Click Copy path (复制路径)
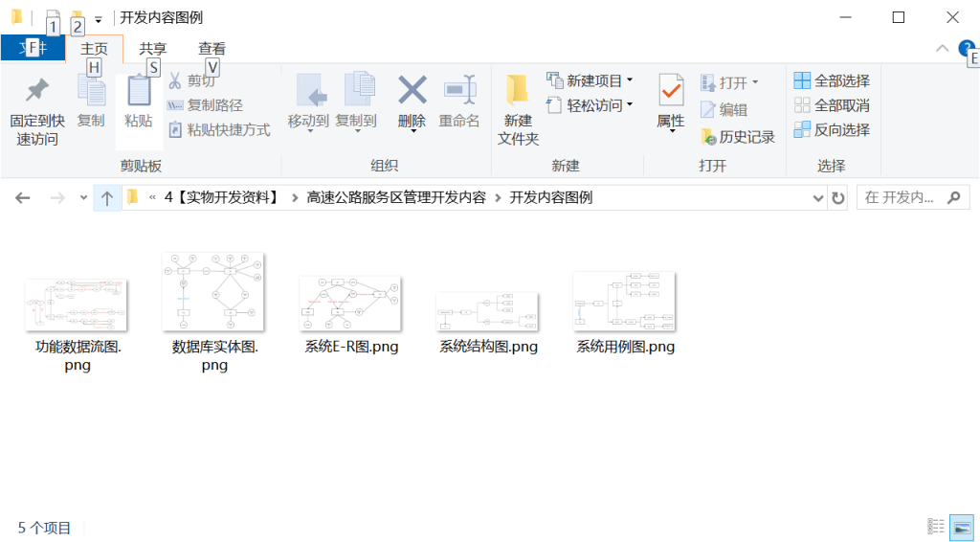The height and width of the screenshot is (542, 980). coord(205,105)
